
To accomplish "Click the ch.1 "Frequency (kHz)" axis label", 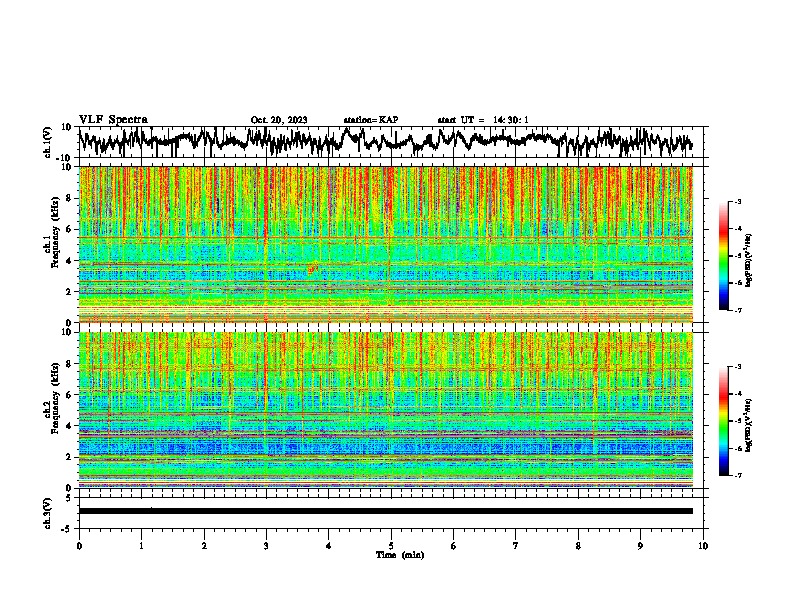I will pyautogui.click(x=55, y=234).
